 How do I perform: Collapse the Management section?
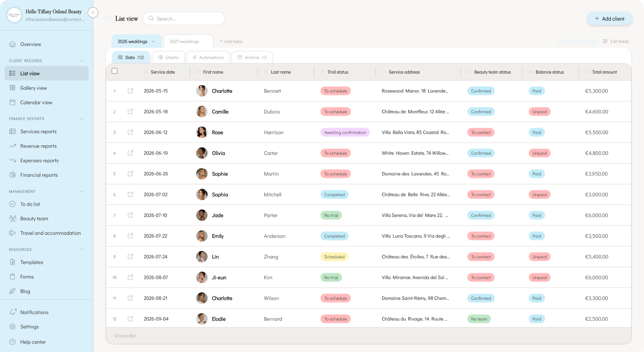pyautogui.click(x=82, y=191)
